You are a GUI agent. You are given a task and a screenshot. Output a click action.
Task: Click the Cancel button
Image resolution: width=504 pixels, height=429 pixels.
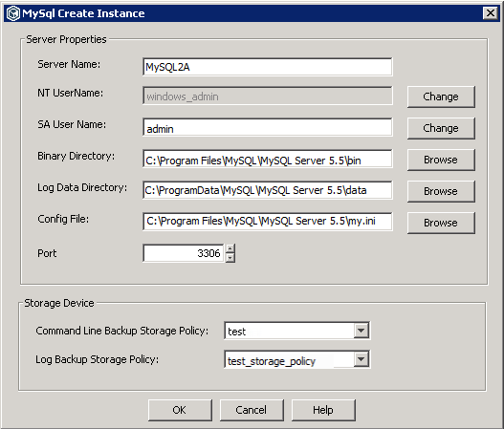[x=252, y=410]
